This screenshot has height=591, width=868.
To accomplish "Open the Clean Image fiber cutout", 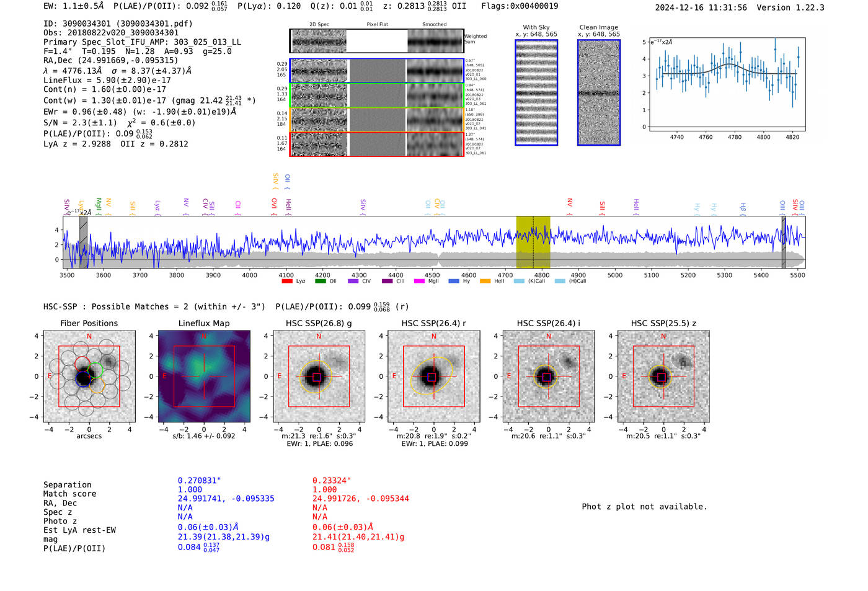I will coord(599,92).
